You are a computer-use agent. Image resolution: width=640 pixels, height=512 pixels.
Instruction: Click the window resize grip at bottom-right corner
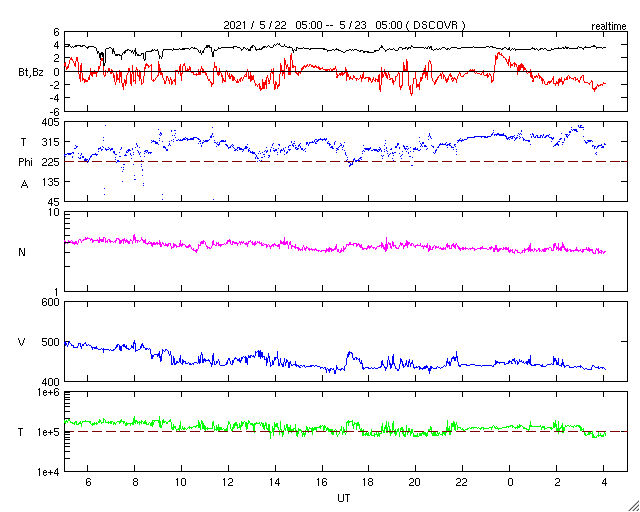pos(633,506)
